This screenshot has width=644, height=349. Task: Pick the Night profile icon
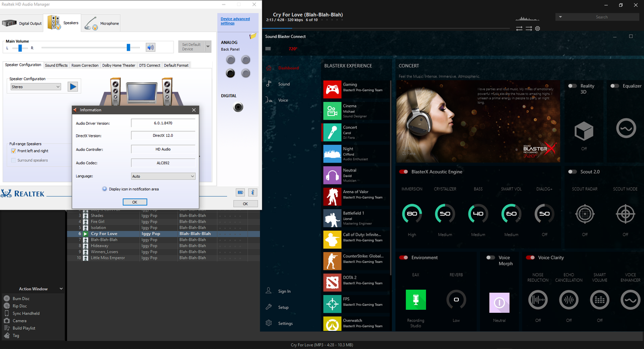(332, 154)
